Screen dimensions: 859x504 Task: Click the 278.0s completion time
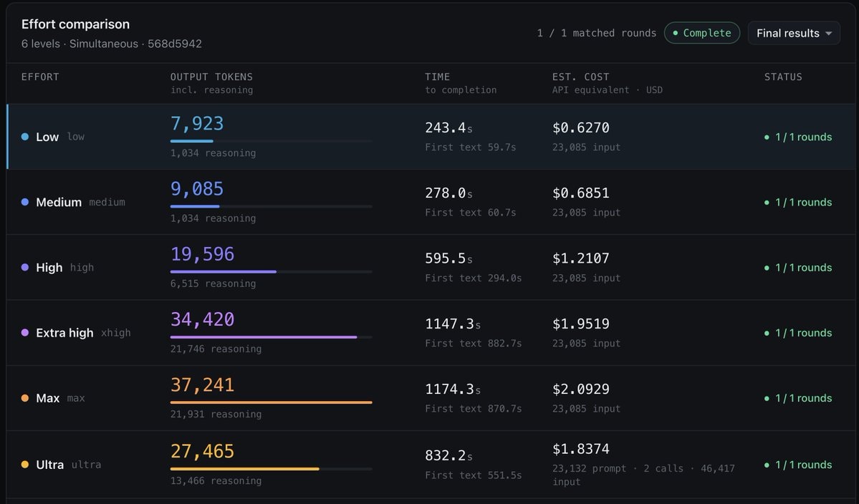(x=448, y=193)
